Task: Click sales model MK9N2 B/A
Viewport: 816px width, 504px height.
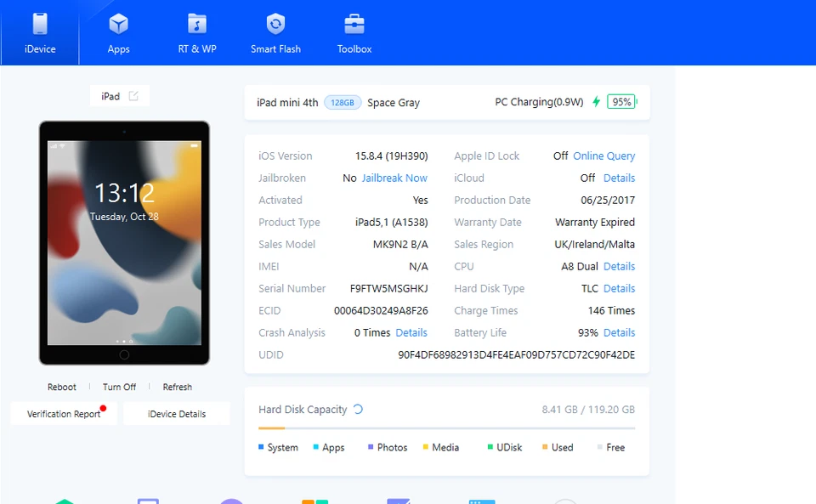Action: pos(400,245)
